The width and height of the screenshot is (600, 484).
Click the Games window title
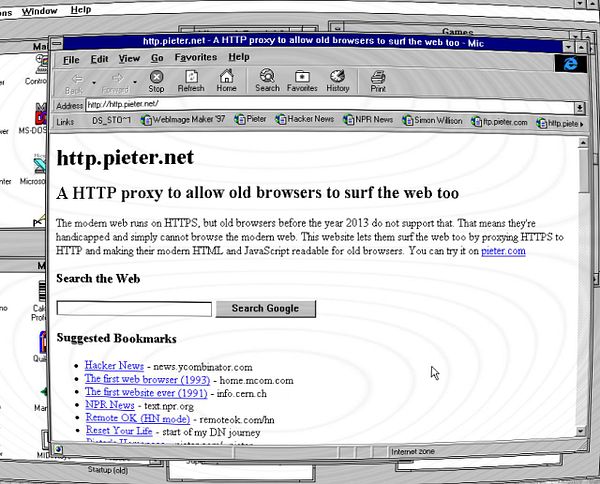click(x=457, y=32)
